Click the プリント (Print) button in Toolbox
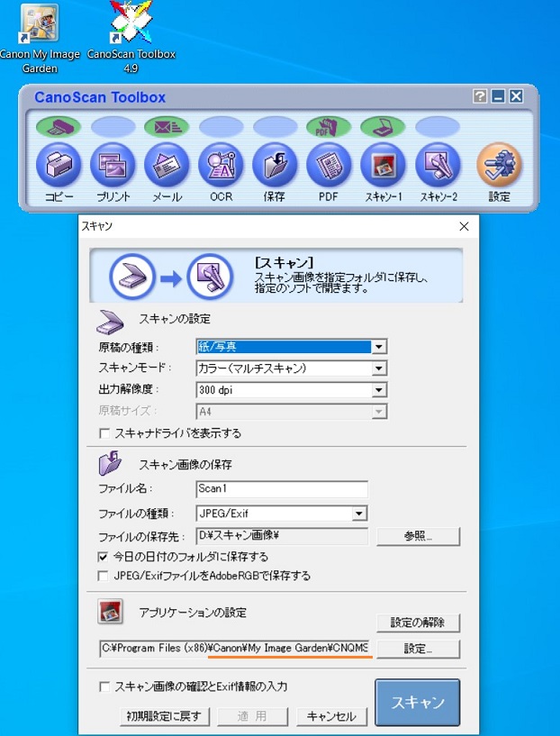Image resolution: width=560 pixels, height=736 pixels. point(113,165)
